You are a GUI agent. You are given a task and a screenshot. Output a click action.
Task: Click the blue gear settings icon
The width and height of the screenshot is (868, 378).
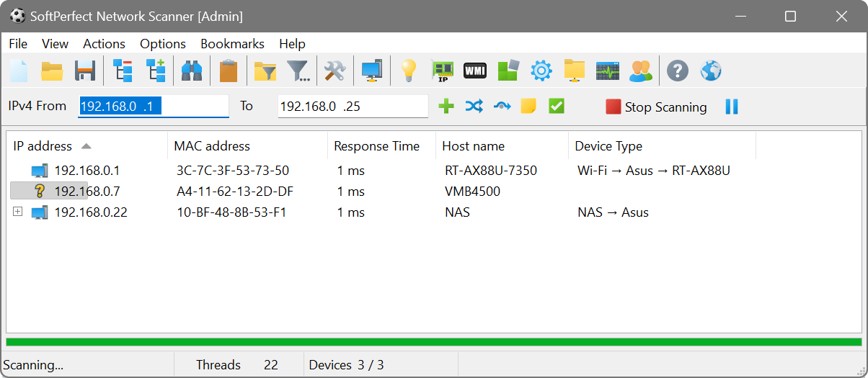541,71
